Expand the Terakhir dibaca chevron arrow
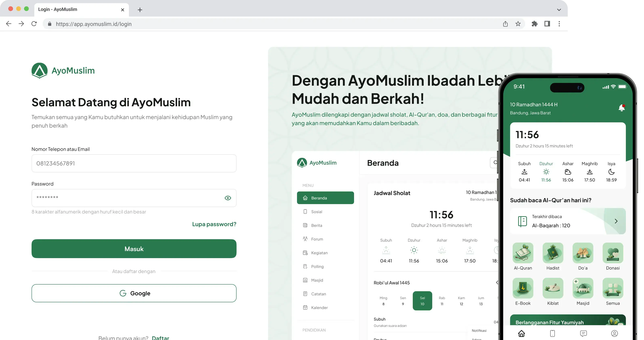 pyautogui.click(x=616, y=221)
